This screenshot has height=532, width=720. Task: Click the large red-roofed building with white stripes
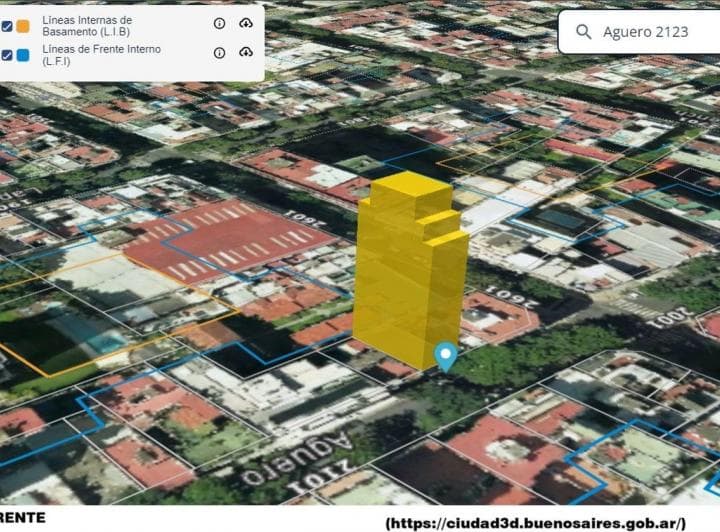point(230,241)
